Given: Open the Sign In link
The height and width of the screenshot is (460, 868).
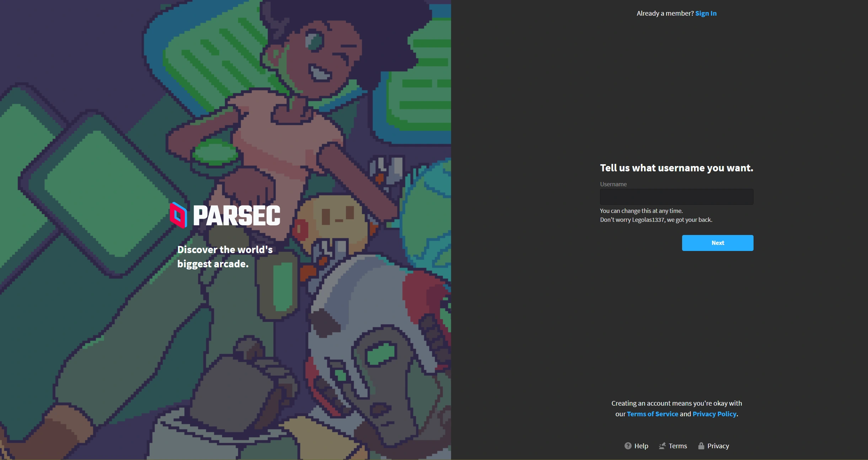Looking at the screenshot, I should 706,14.
